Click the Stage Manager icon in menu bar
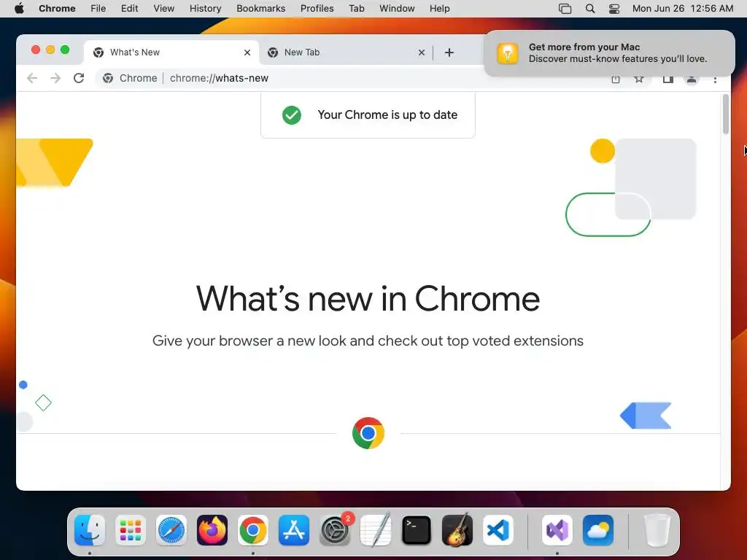The width and height of the screenshot is (747, 560). point(565,9)
